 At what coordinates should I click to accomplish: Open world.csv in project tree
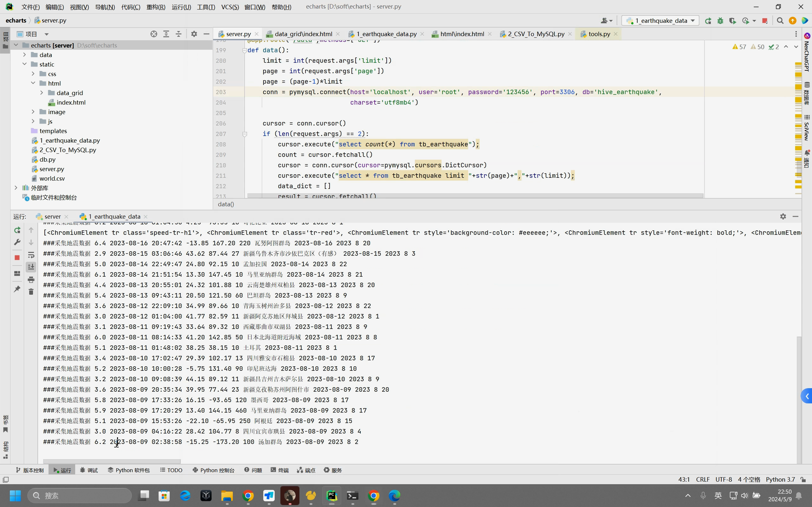[52, 178]
